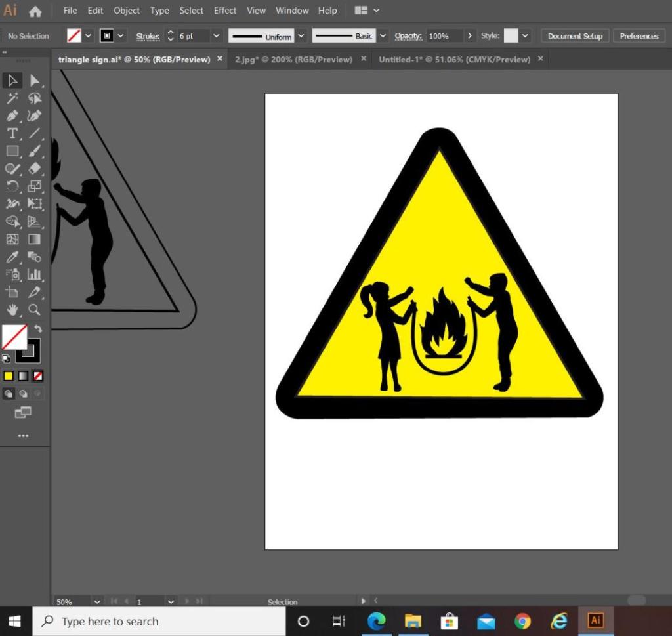Select the Hand tool

point(12,309)
